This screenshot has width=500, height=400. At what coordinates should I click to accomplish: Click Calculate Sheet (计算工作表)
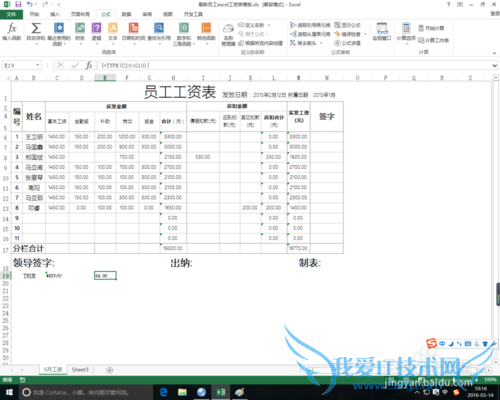433,40
